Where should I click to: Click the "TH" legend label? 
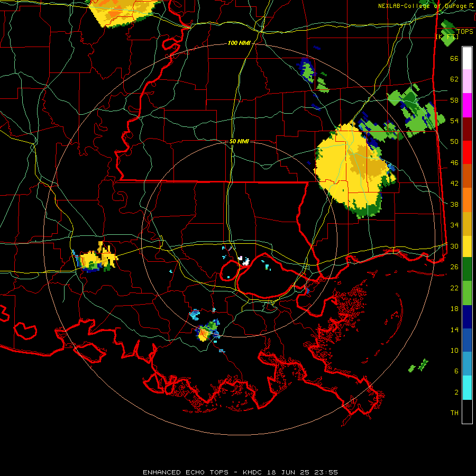[x=454, y=413]
